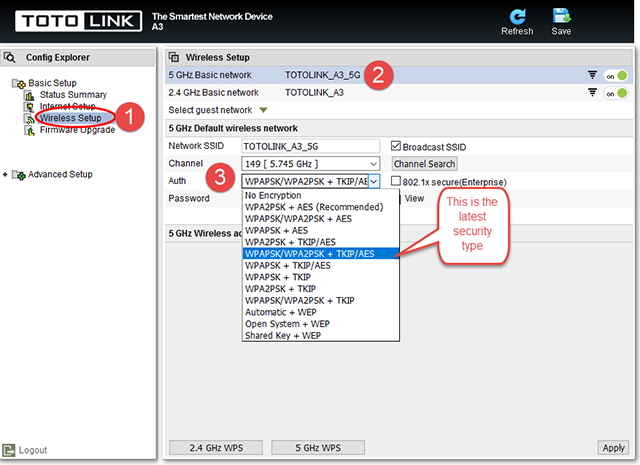Image resolution: width=640 pixels, height=465 pixels.
Task: Click the Internet Setup icon
Action: click(29, 107)
